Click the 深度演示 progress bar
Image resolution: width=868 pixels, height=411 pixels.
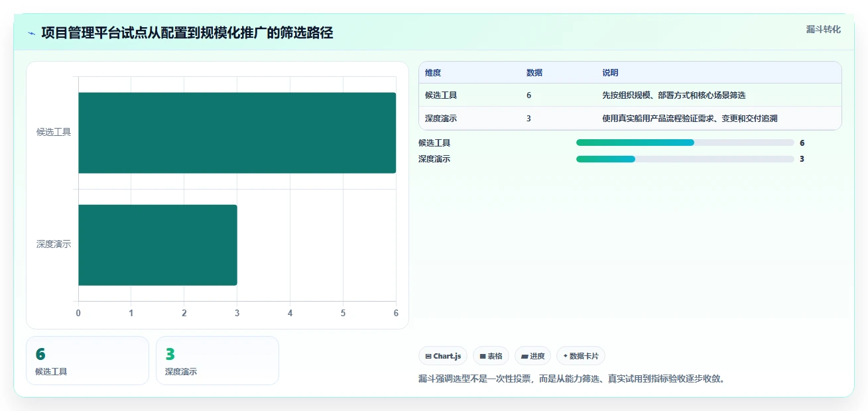(685, 159)
